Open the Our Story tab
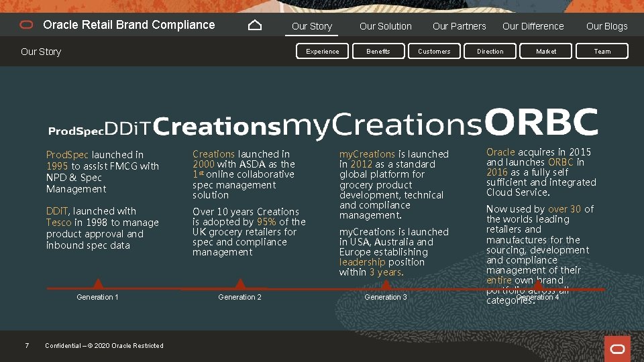 tap(312, 26)
